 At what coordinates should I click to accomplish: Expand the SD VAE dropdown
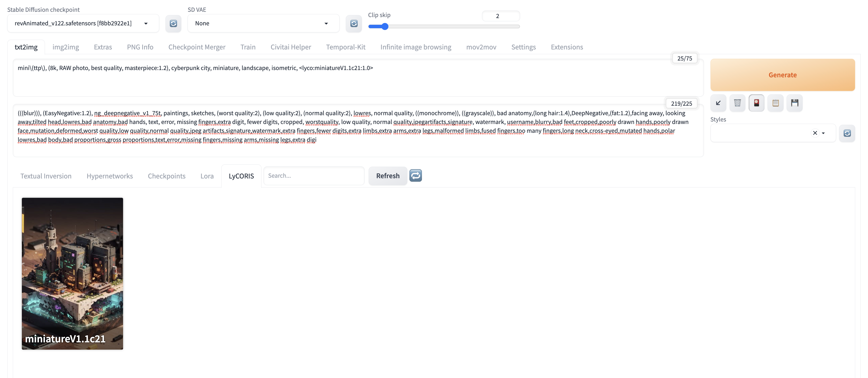pos(326,24)
